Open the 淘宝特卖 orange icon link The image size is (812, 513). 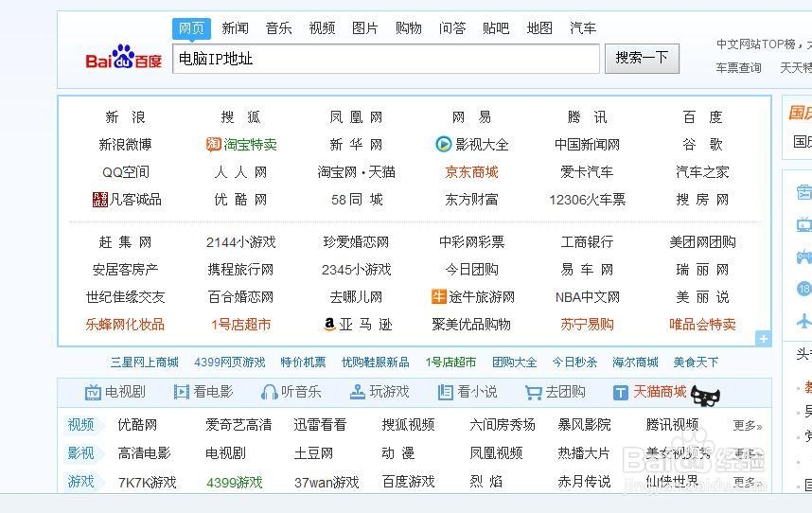pos(213,144)
